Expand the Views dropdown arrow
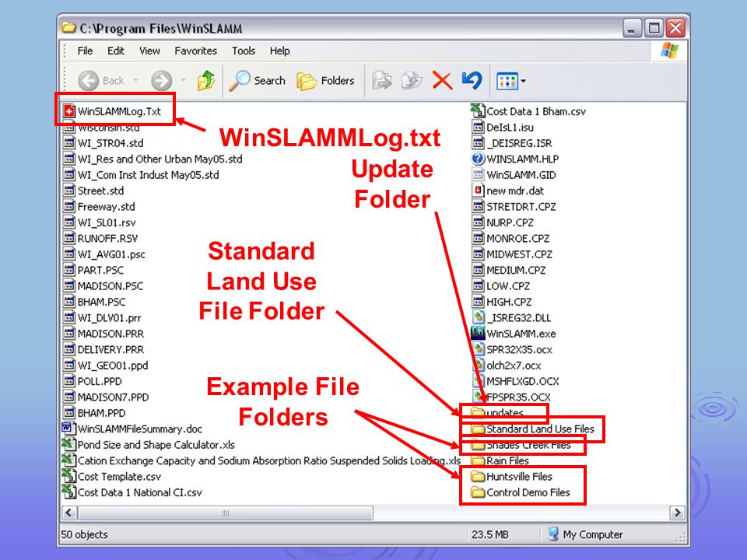This screenshot has height=560, width=747. coord(524,81)
